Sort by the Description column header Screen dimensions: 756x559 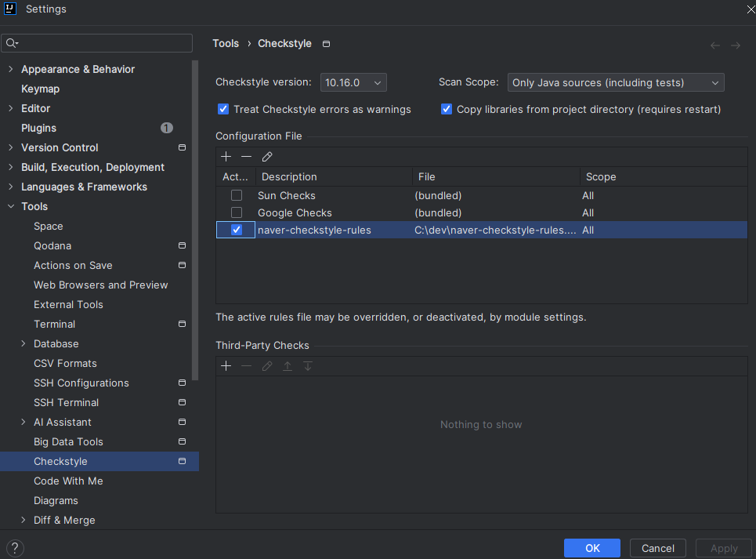coord(335,177)
